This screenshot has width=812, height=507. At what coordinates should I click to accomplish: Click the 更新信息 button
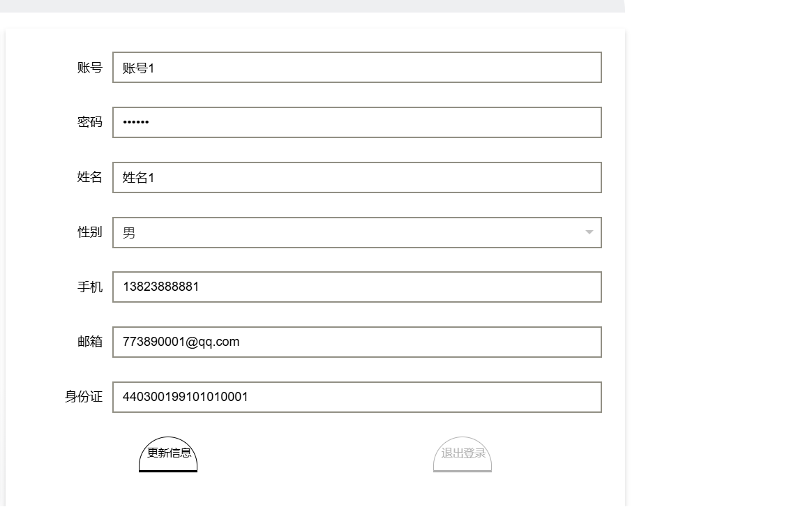coord(168,454)
